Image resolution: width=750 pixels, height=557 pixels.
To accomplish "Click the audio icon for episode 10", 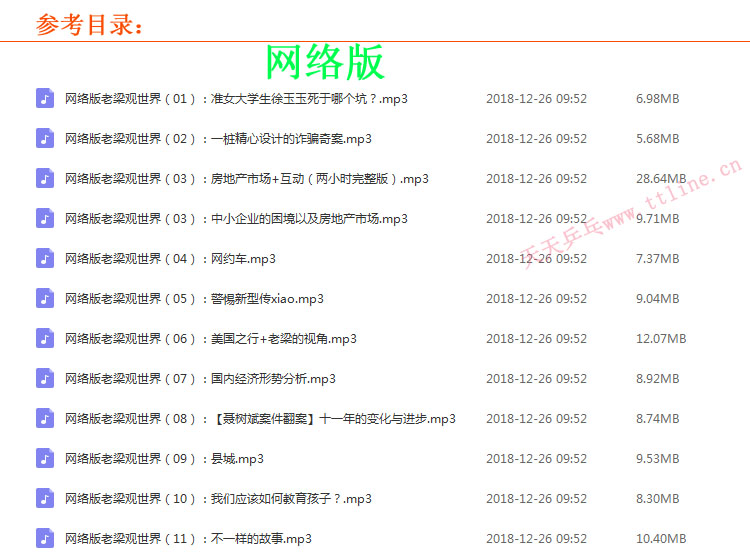I will click(45, 498).
